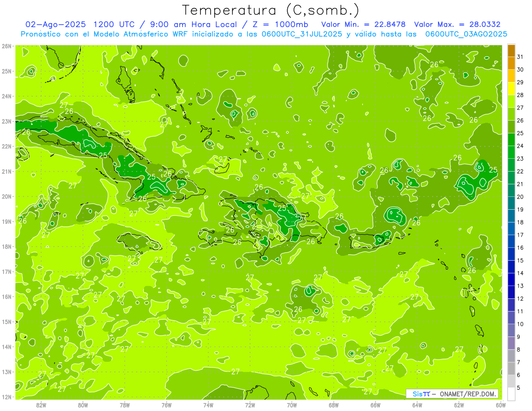Click the 60W longitude axis label
The image size is (532, 411).
(x=501, y=405)
